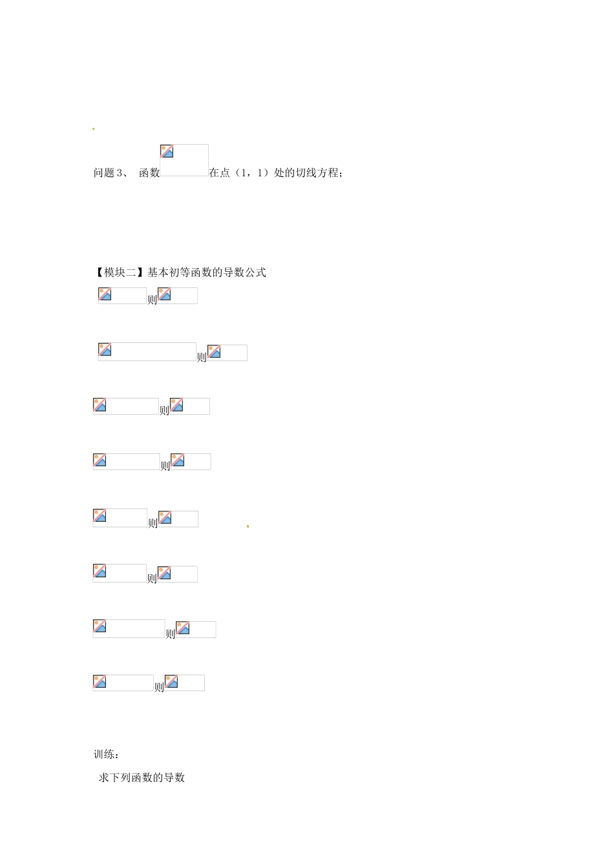Click the image after 则 in the fourth formula row
The width and height of the screenshot is (614, 868).
[191, 461]
